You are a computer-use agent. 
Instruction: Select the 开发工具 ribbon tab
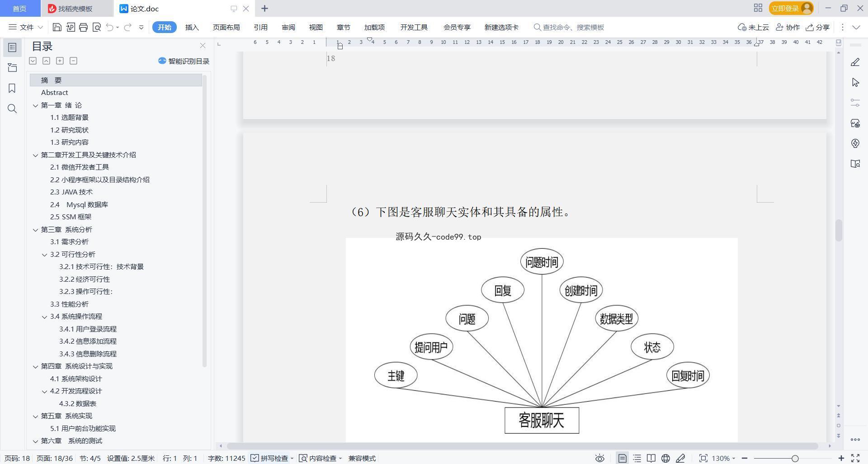pos(414,27)
